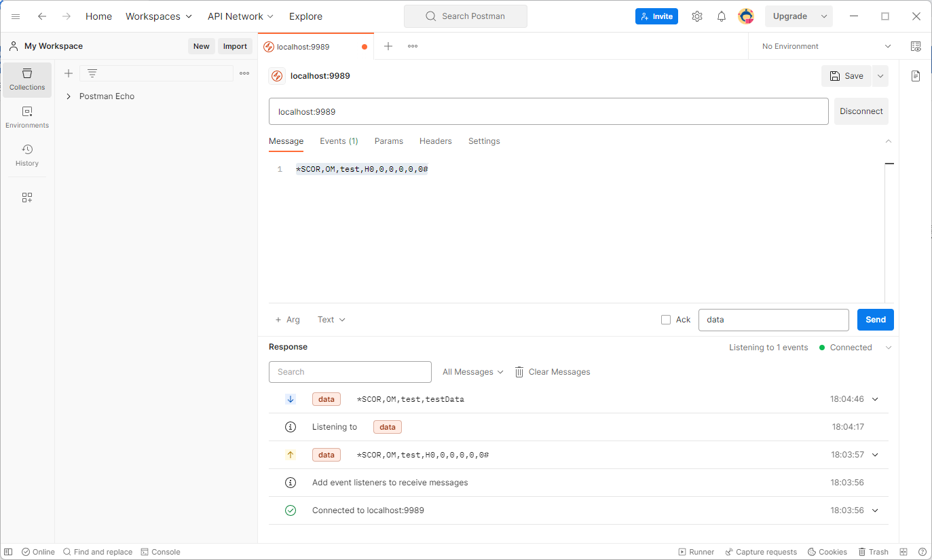
Task: Switch to the Headers tab
Action: tap(436, 141)
